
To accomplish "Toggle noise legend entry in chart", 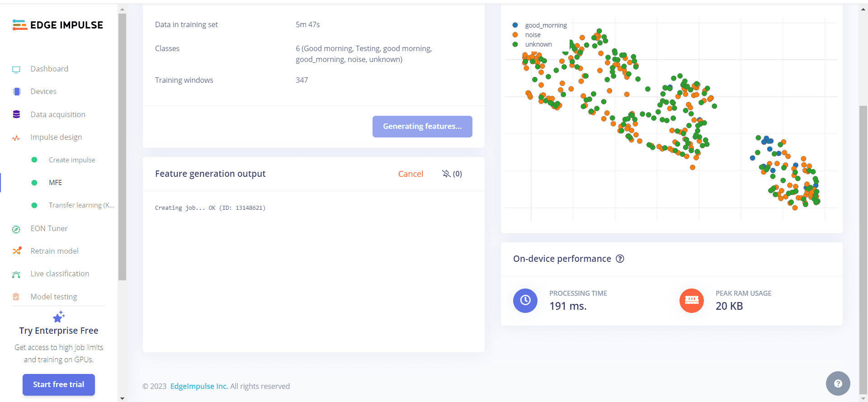I will pos(533,35).
